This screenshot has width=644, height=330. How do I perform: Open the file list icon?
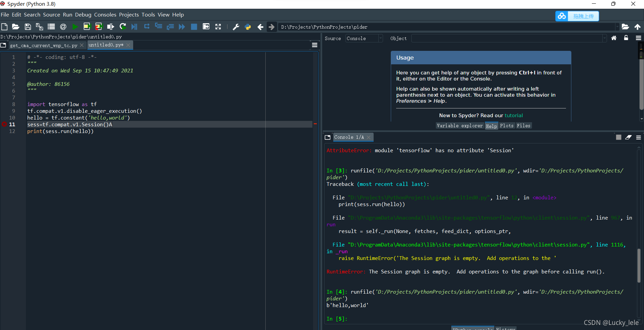51,27
